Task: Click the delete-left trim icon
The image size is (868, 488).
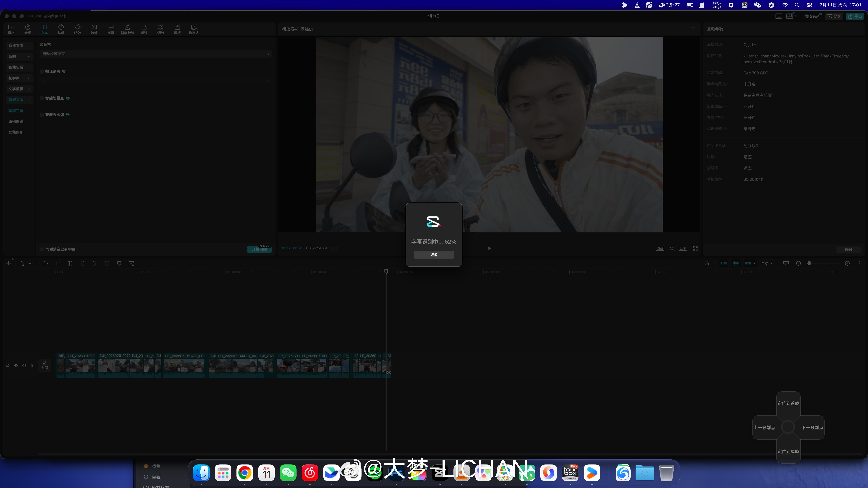Action: [x=82, y=263]
